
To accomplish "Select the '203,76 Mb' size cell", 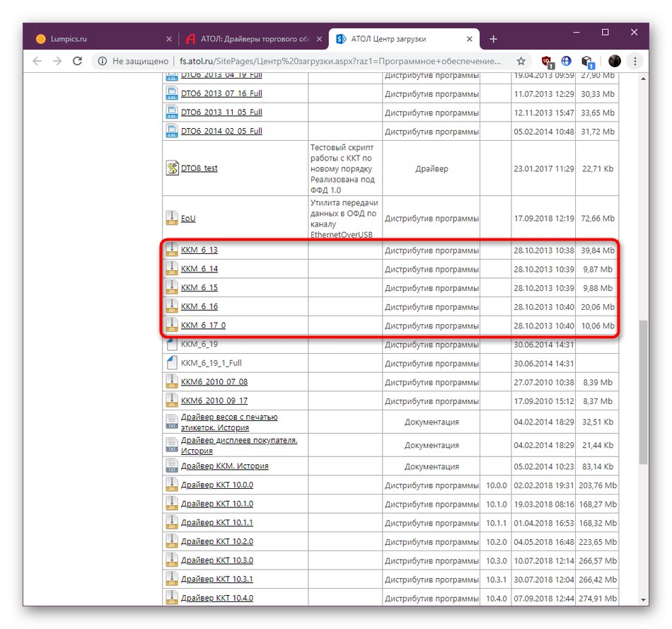I will click(x=598, y=485).
